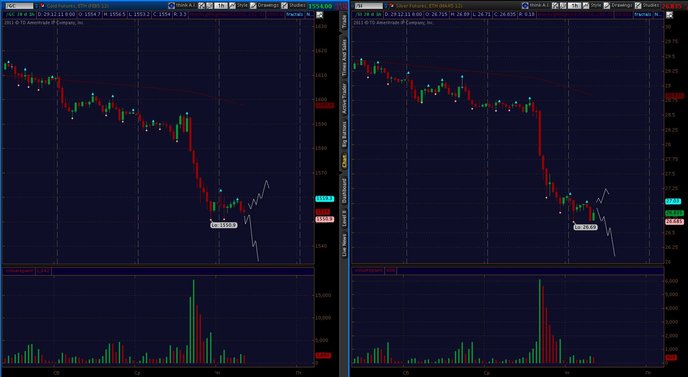
Task: Open the Live News side tab
Action: tap(344, 245)
